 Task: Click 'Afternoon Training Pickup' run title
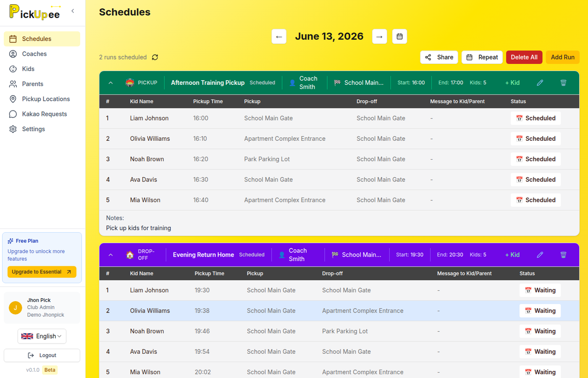[x=207, y=83]
